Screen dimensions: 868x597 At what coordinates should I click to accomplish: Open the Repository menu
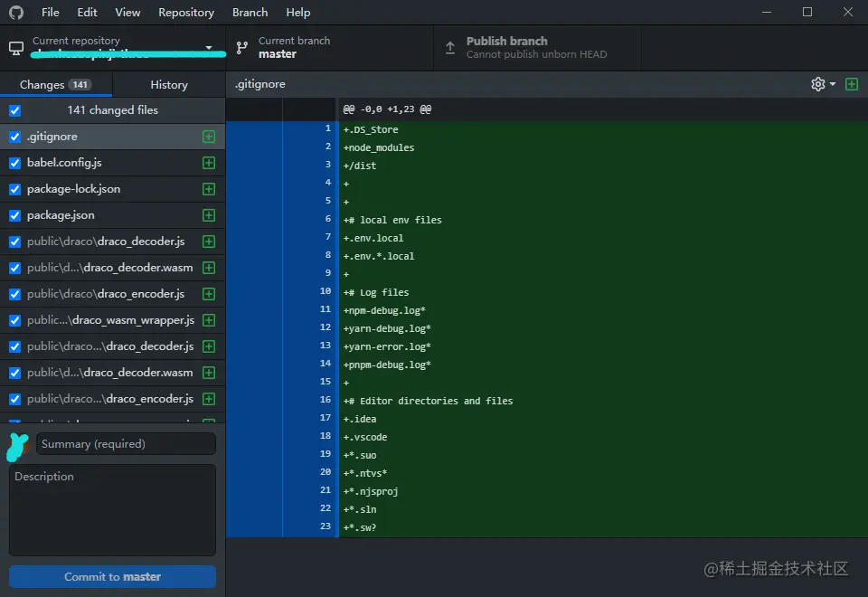[186, 12]
